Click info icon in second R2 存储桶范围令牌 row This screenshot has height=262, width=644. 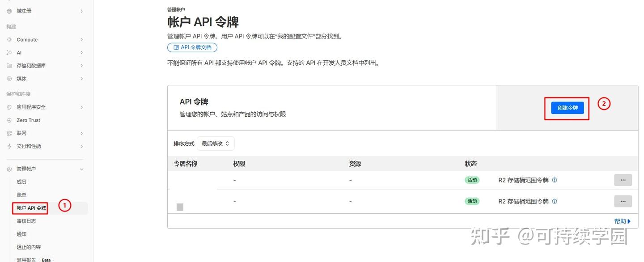(x=555, y=201)
